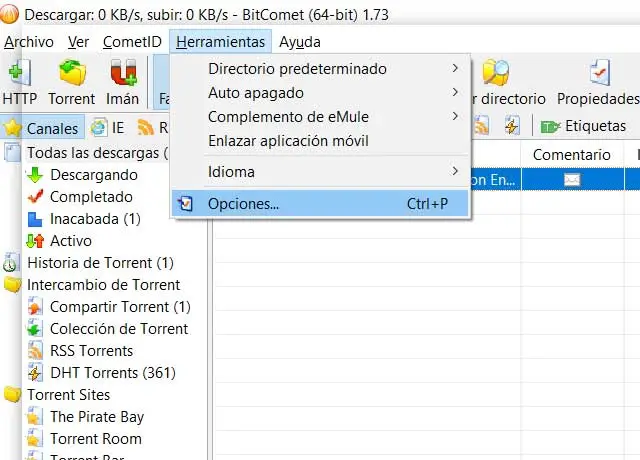Choose Enlazar aplicación móvil
Image resolution: width=640 pixels, height=460 pixels.
point(321,141)
